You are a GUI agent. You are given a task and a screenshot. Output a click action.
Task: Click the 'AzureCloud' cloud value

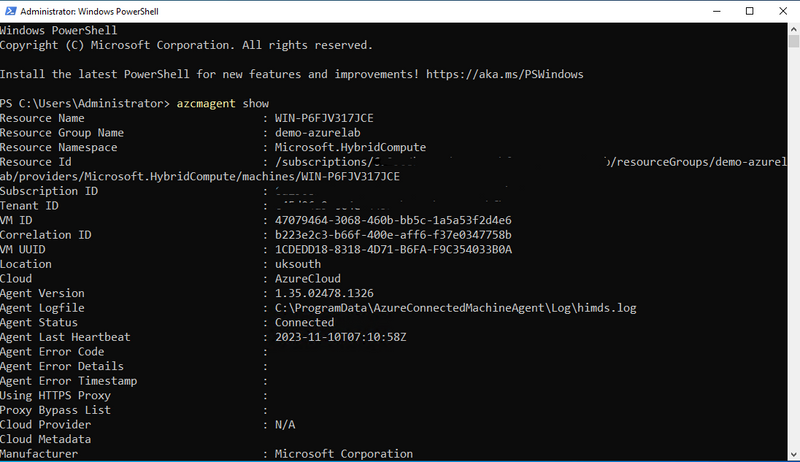308,279
